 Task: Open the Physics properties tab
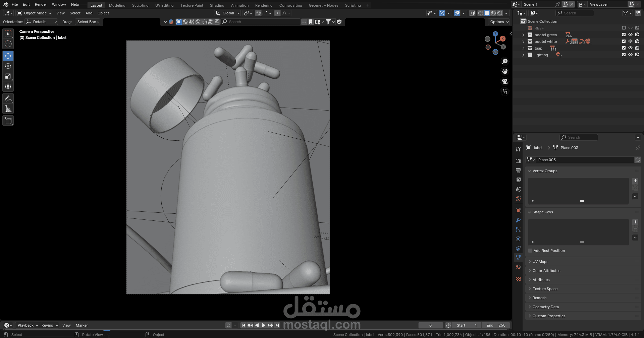pyautogui.click(x=518, y=239)
